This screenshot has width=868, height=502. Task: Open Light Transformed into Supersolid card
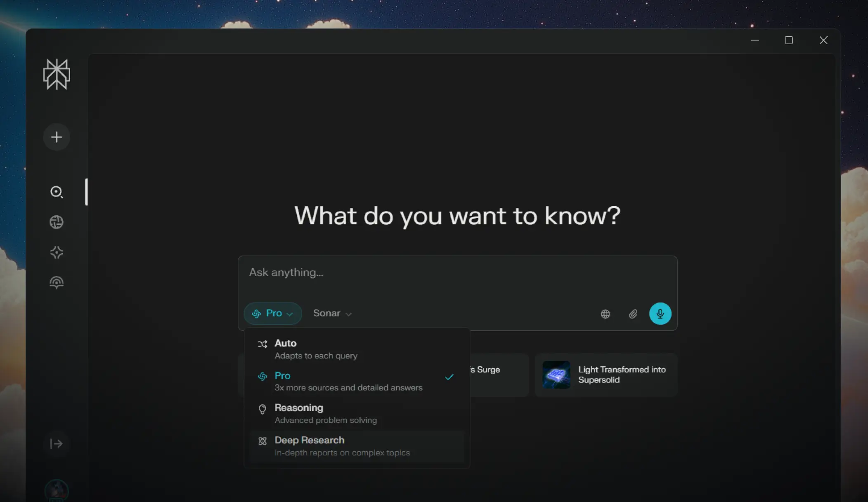point(606,375)
